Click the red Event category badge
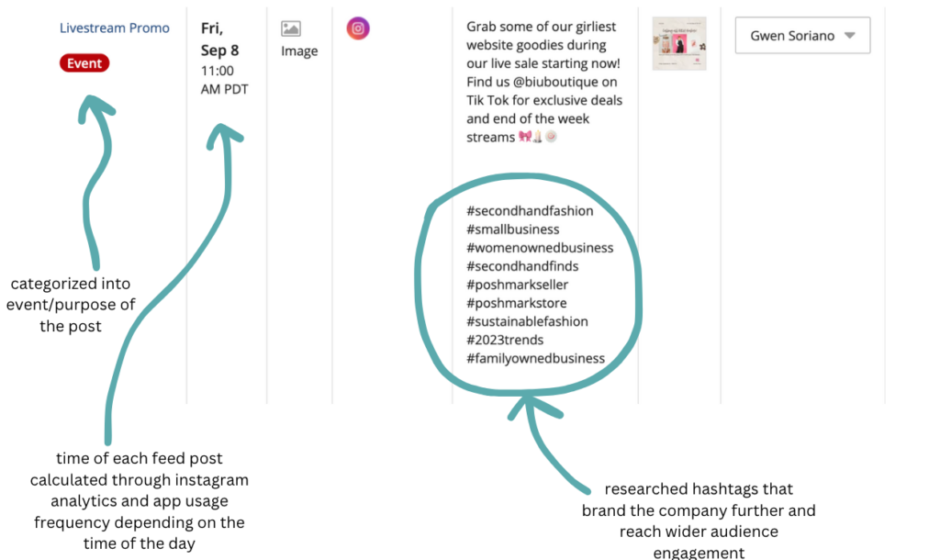Image resolution: width=940 pixels, height=560 pixels. 84,63
